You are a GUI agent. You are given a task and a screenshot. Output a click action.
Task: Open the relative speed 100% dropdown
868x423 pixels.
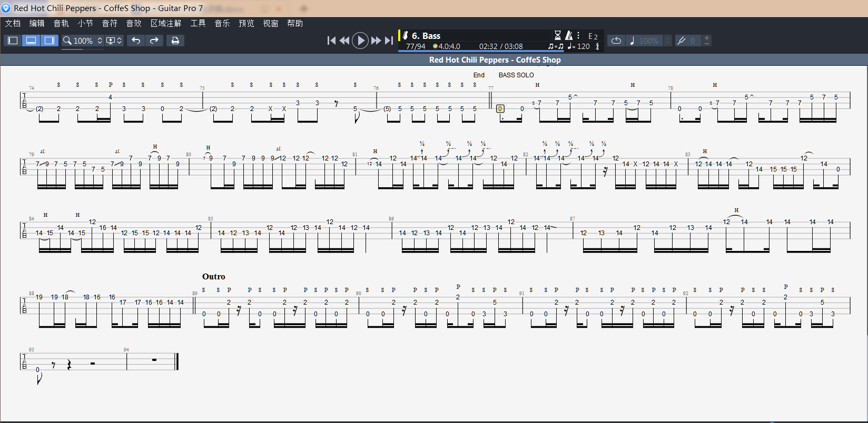coord(650,41)
